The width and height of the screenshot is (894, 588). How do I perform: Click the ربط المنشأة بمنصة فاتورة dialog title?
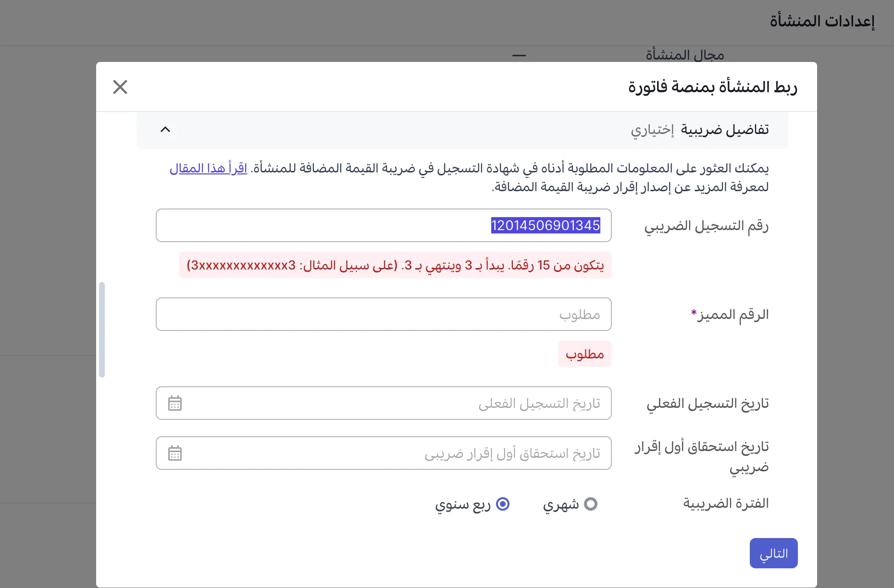coord(713,86)
